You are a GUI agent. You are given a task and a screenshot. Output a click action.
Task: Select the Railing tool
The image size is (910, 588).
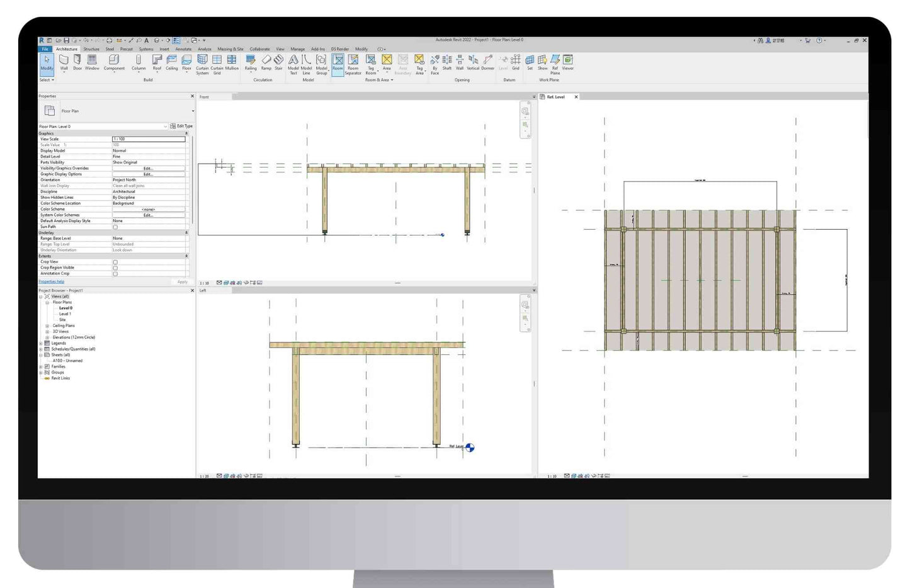click(x=251, y=62)
